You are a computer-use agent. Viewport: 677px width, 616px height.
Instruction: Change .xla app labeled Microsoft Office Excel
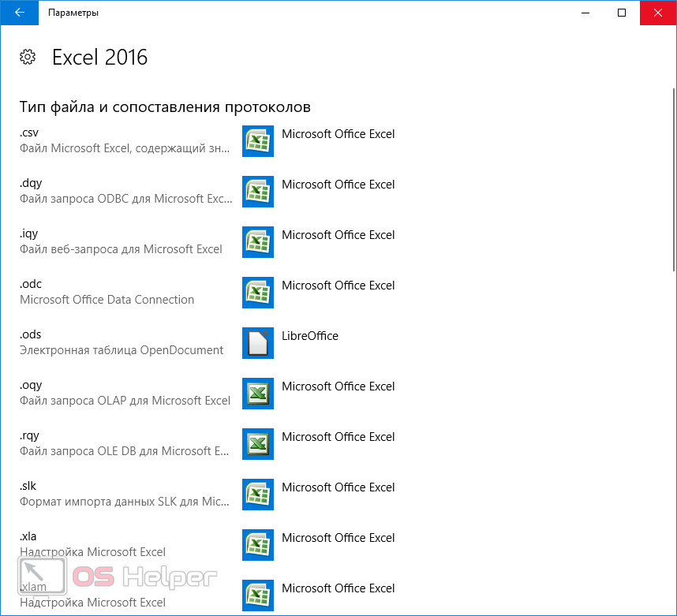[338, 538]
